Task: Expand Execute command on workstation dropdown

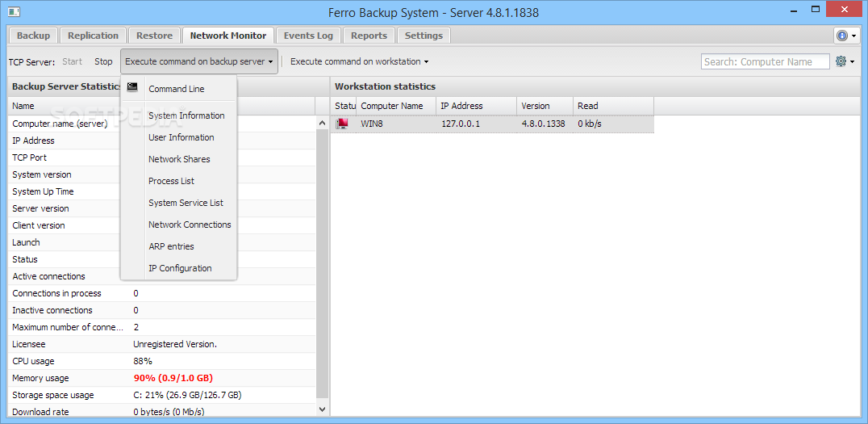Action: click(359, 61)
